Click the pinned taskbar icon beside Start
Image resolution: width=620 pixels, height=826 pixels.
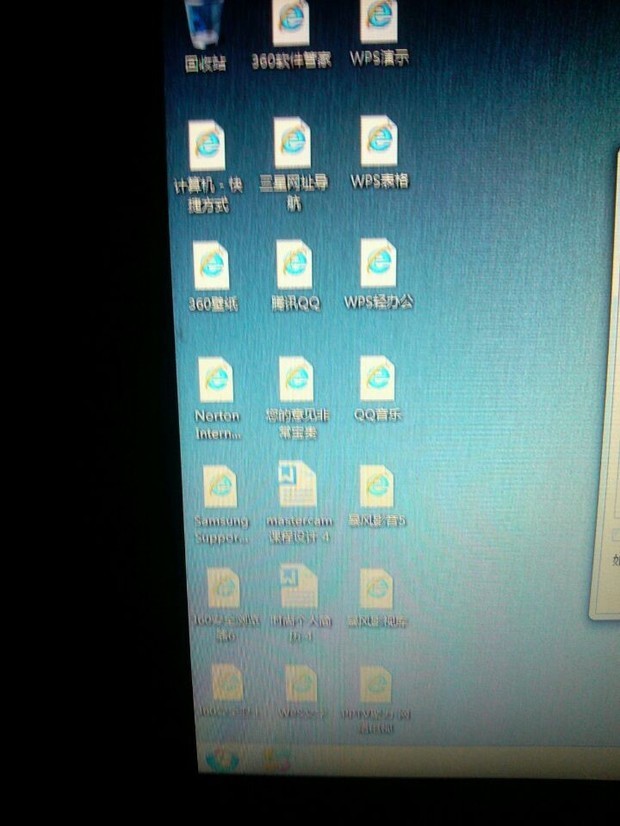[277, 760]
